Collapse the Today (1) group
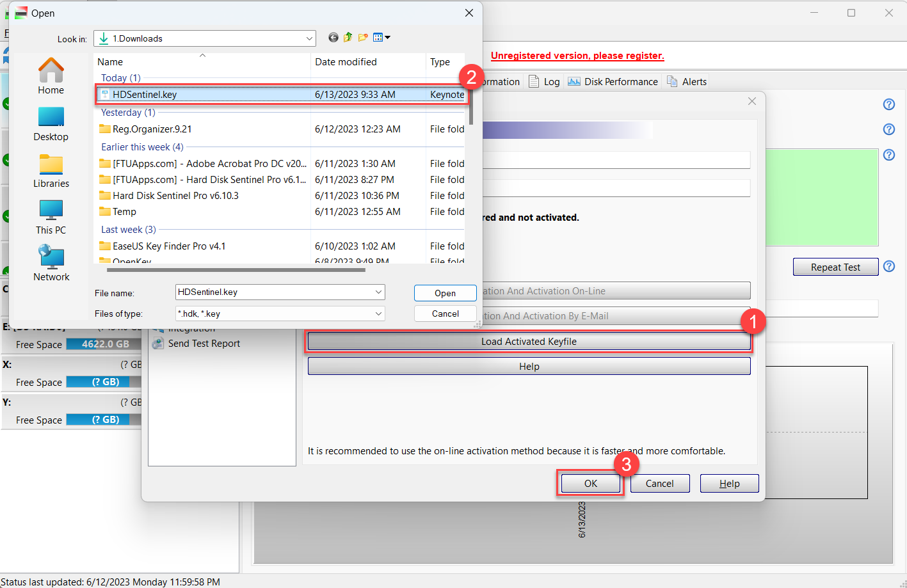This screenshot has height=588, width=907. [x=121, y=78]
